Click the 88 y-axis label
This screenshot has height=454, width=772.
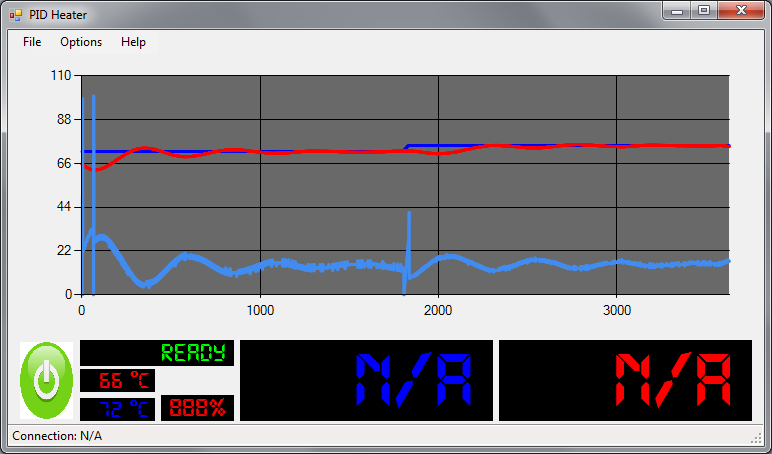pos(64,119)
